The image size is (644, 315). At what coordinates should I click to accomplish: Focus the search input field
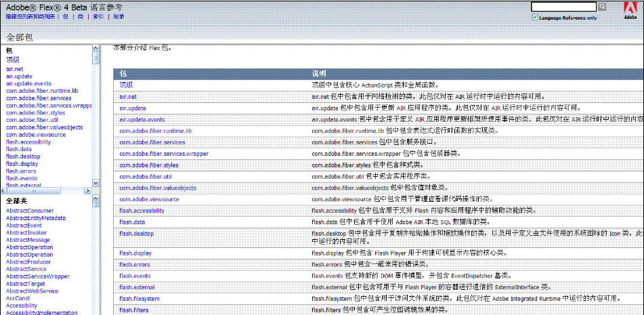point(563,7)
